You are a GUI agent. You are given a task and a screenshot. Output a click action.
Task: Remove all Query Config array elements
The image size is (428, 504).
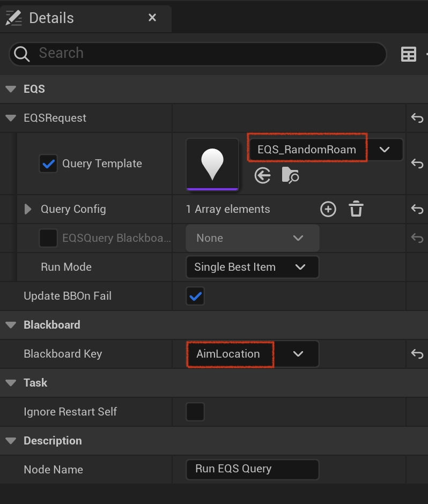(356, 209)
